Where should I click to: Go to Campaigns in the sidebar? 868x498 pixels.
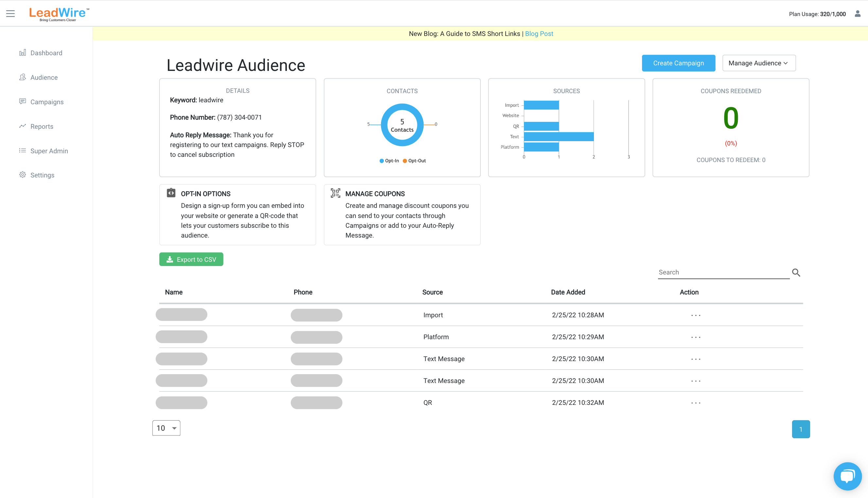(x=47, y=102)
